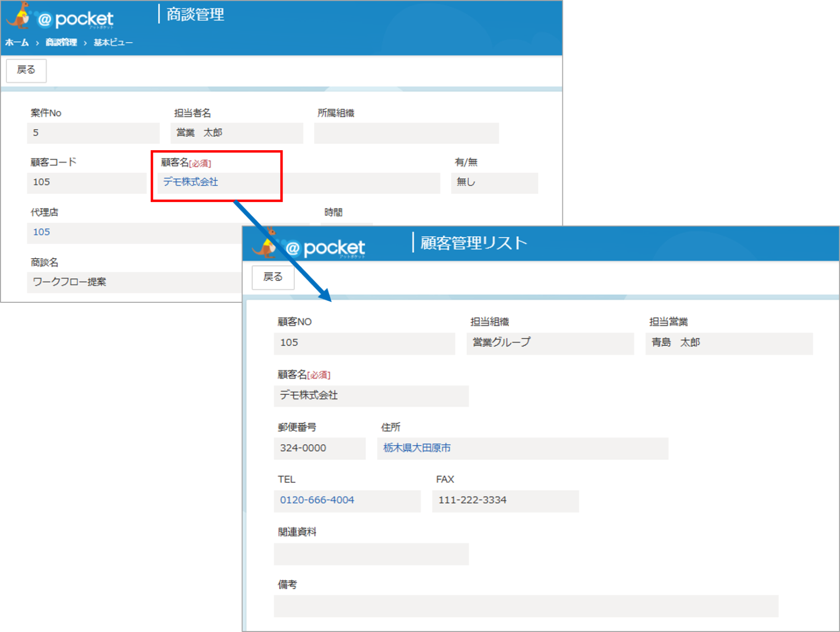
Task: Click the 顧客NO field showing 105
Action: [364, 343]
